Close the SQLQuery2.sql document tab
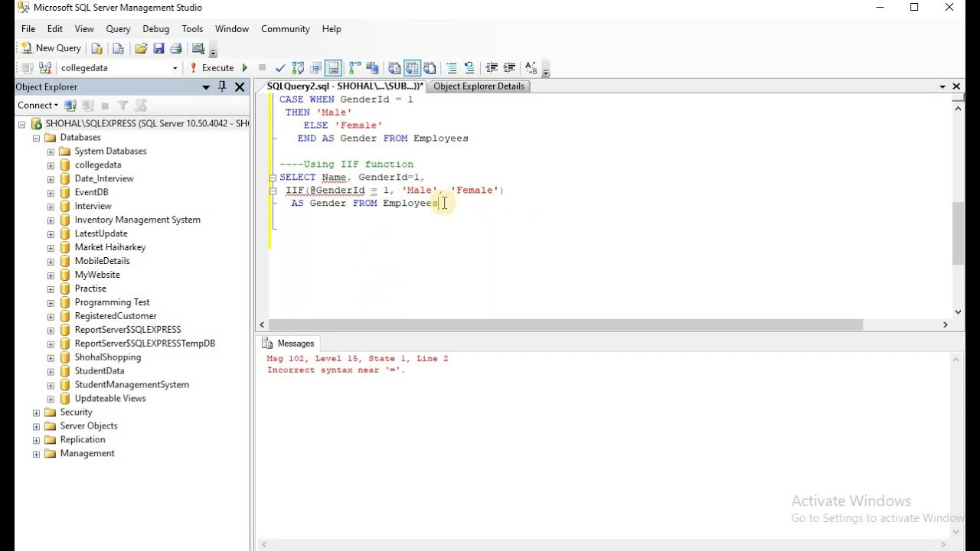 coord(956,86)
